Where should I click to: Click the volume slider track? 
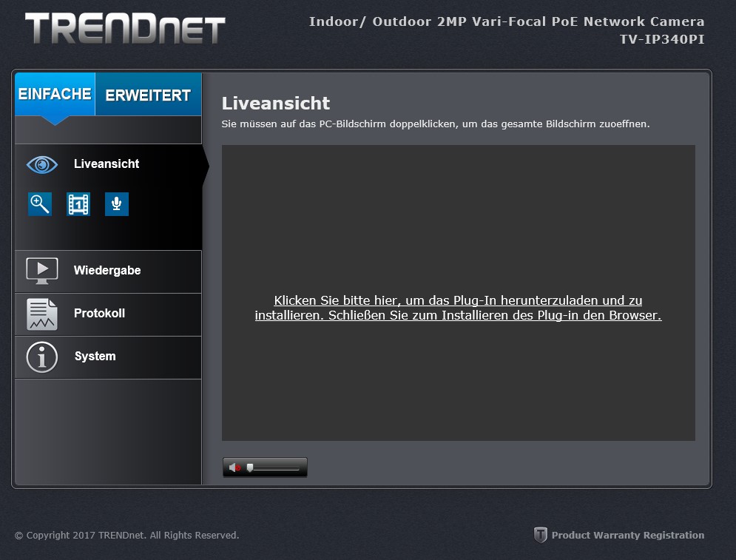point(274,468)
